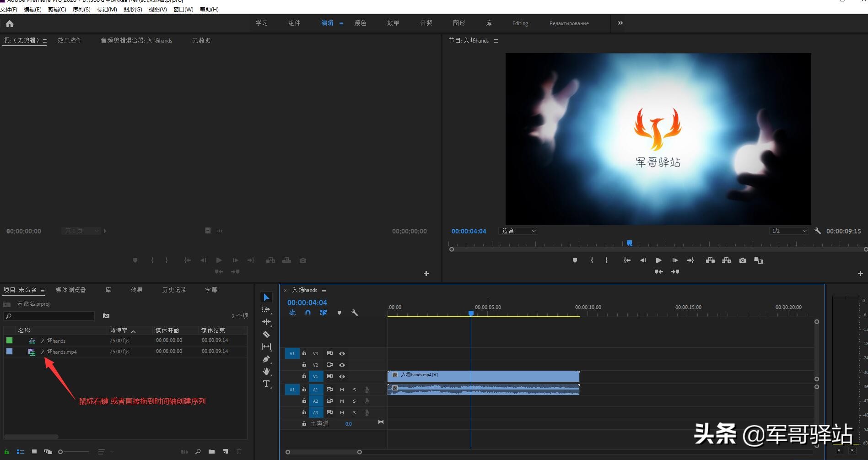Step forward one frame in Program monitor
This screenshot has width=868, height=460.
(675, 260)
